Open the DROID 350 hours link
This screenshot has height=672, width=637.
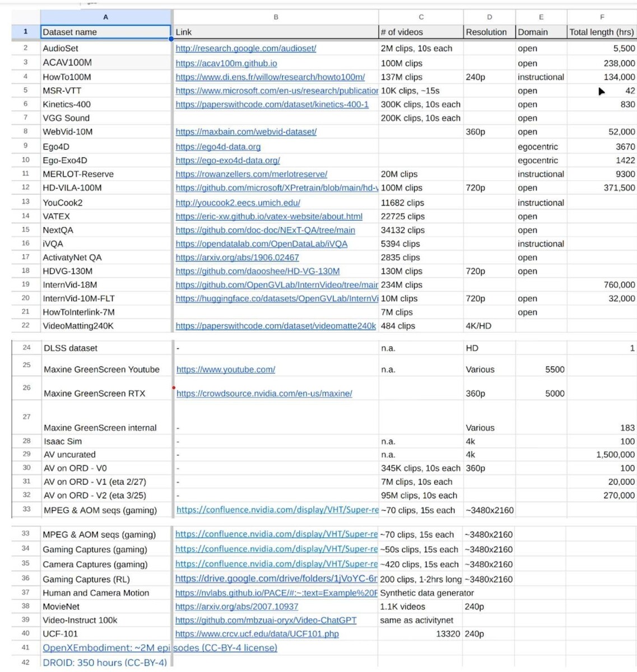[105, 662]
